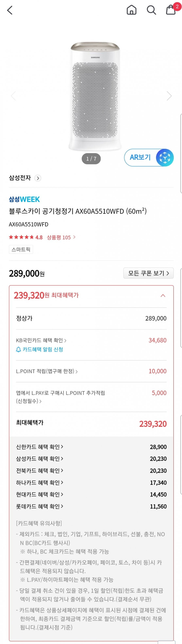The image size is (182, 644).
Task: Select the 스마트픽 tag
Action: 21,250
